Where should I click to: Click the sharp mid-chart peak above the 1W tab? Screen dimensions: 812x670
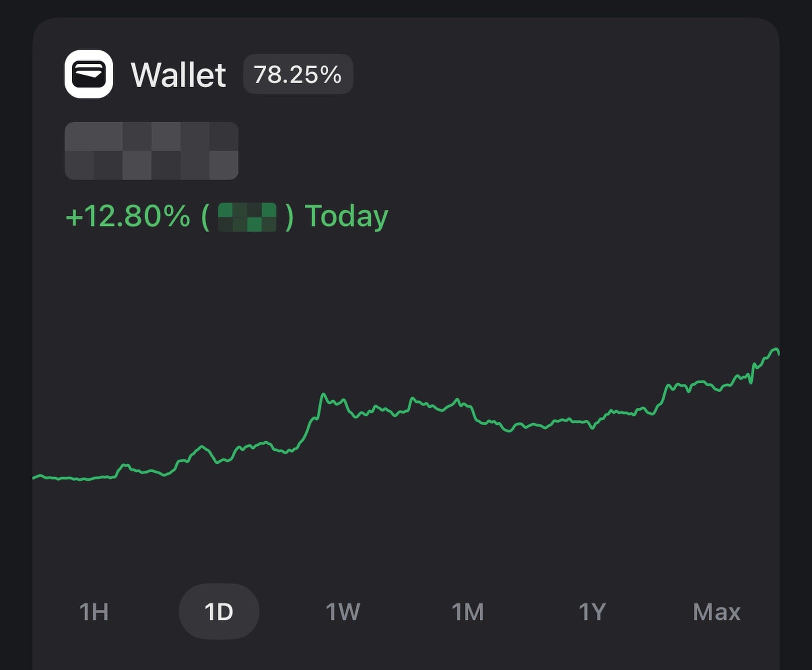tap(323, 394)
